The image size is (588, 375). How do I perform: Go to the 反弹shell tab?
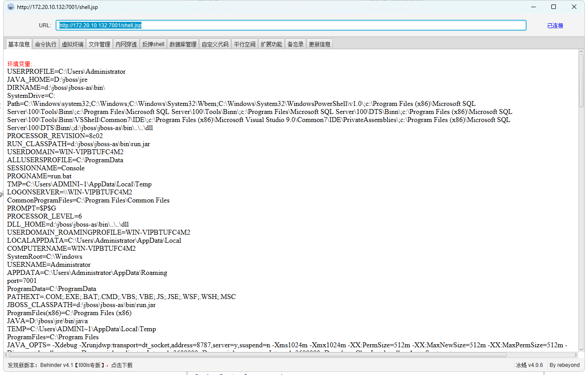pos(153,44)
